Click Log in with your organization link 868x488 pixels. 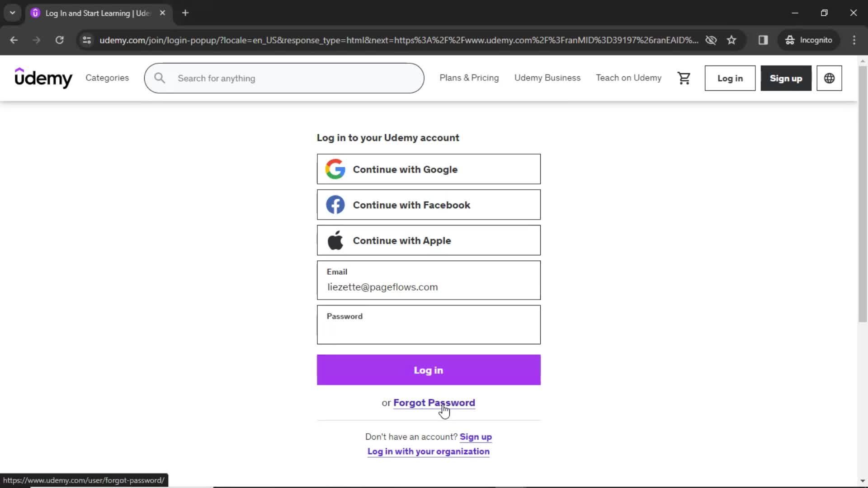[x=428, y=451]
